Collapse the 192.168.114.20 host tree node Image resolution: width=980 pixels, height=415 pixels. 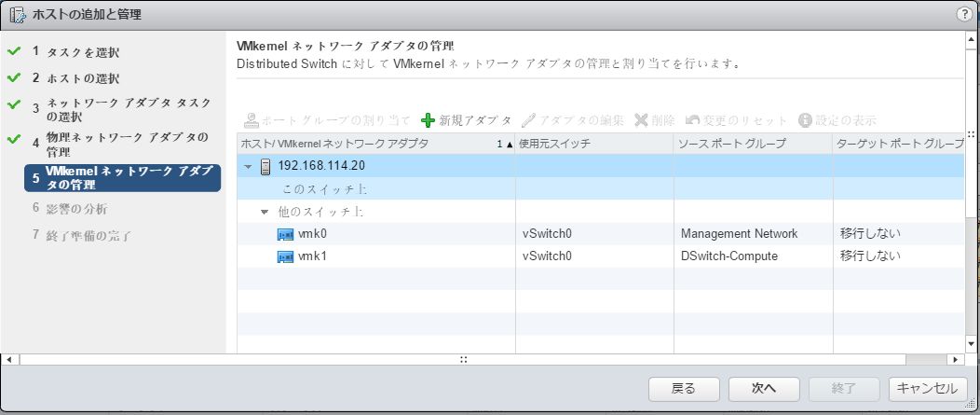[249, 167]
